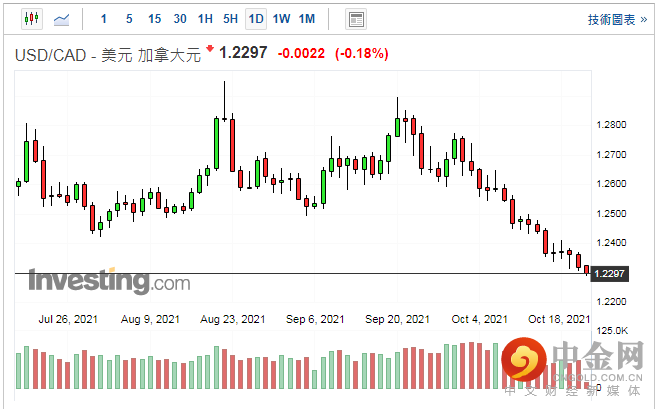Viewport: 658px width, 409px height.
Task: Select the 1 minute interval
Action: 104,19
